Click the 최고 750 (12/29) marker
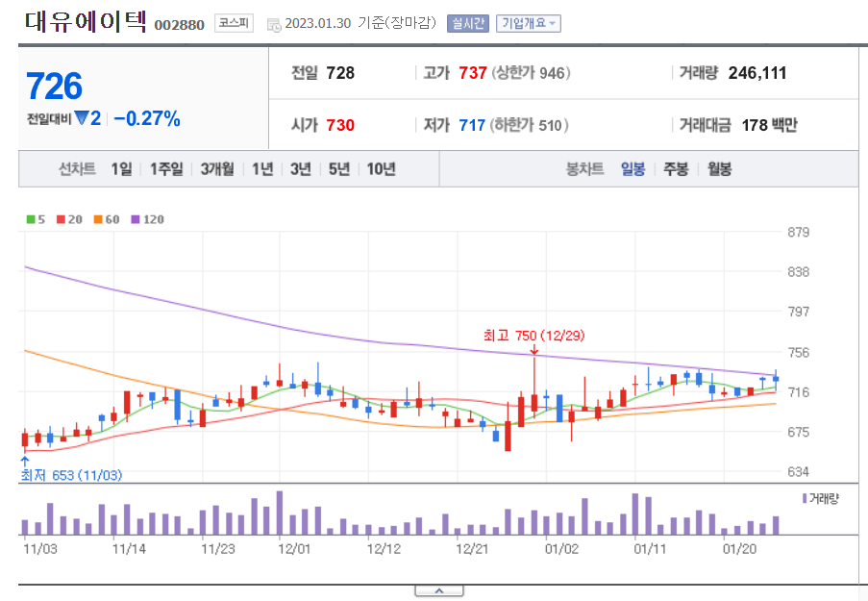 point(533,336)
